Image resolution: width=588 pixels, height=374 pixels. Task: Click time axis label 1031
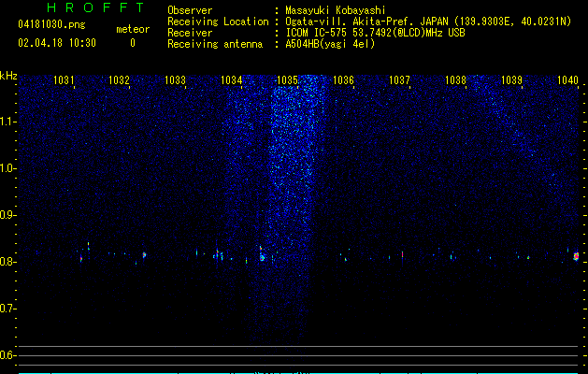coord(64,79)
